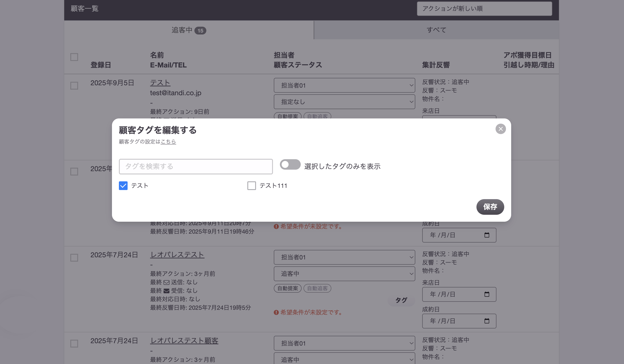
Task: Open the アクションが新しい順 sort dropdown
Action: [484, 9]
